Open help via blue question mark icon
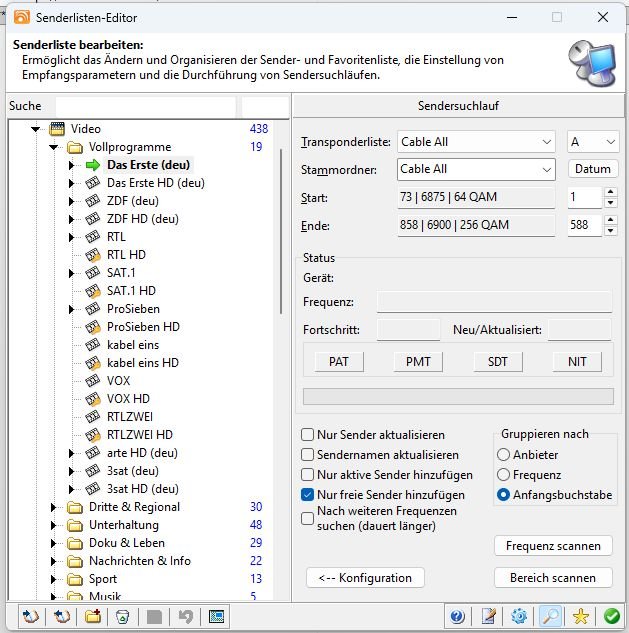 point(457,616)
